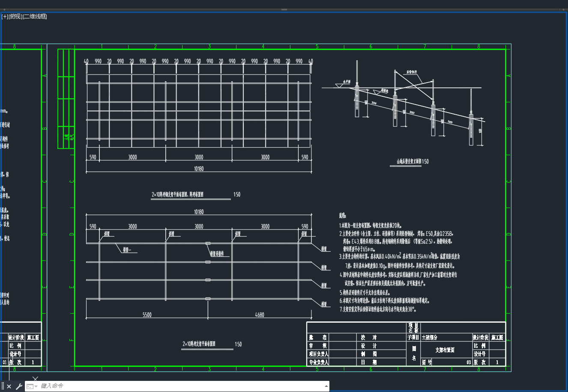Select the 5500 dimension text
This screenshot has width=568, height=392.
pyautogui.click(x=147, y=315)
